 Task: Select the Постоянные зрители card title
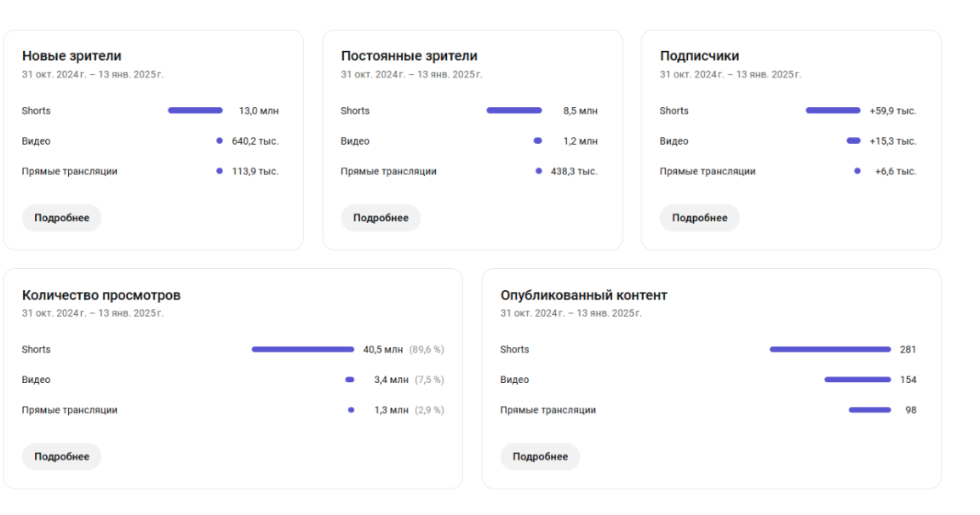click(x=409, y=55)
